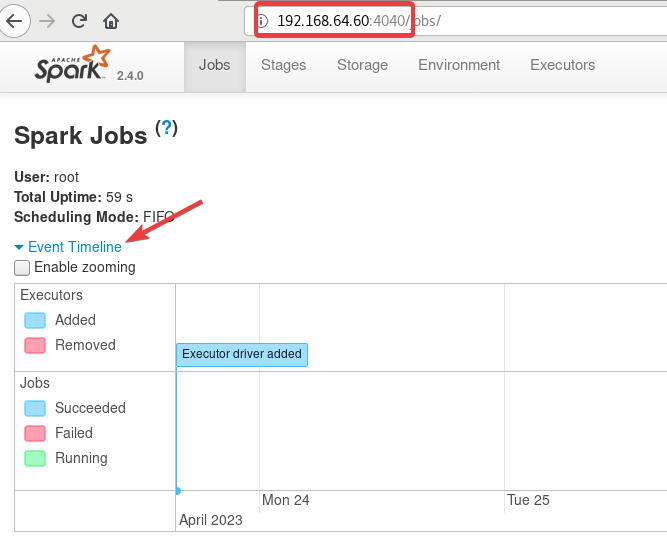
Task: Click the 'Spark Jobs' heading
Action: 80,136
